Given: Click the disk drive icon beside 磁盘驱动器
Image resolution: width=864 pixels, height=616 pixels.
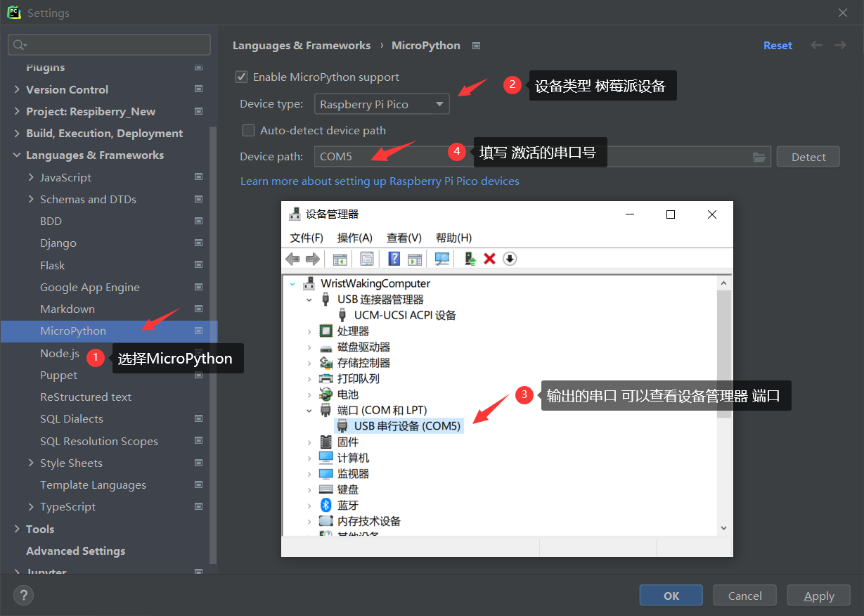Looking at the screenshot, I should click(x=325, y=347).
